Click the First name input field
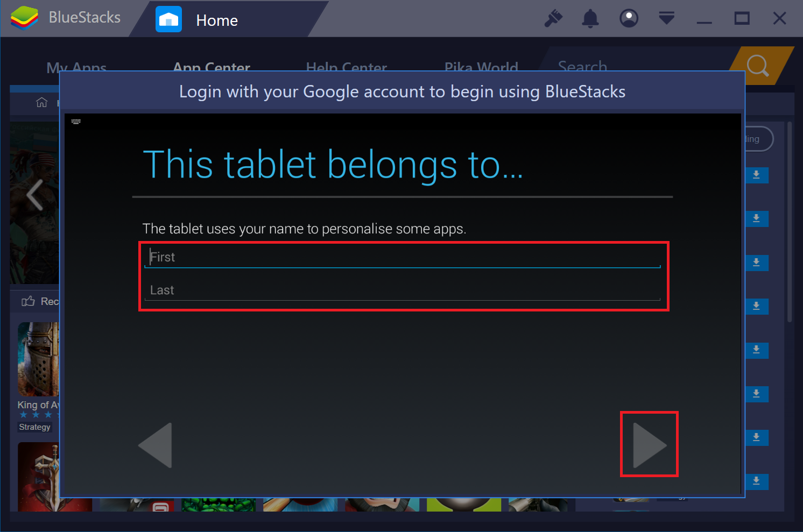 [x=403, y=257]
